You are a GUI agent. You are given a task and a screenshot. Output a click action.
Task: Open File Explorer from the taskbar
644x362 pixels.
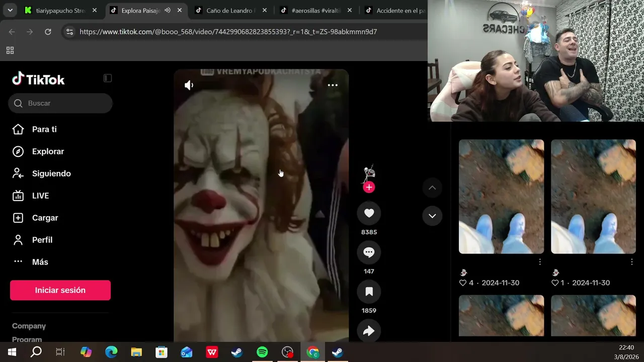[136, 352]
